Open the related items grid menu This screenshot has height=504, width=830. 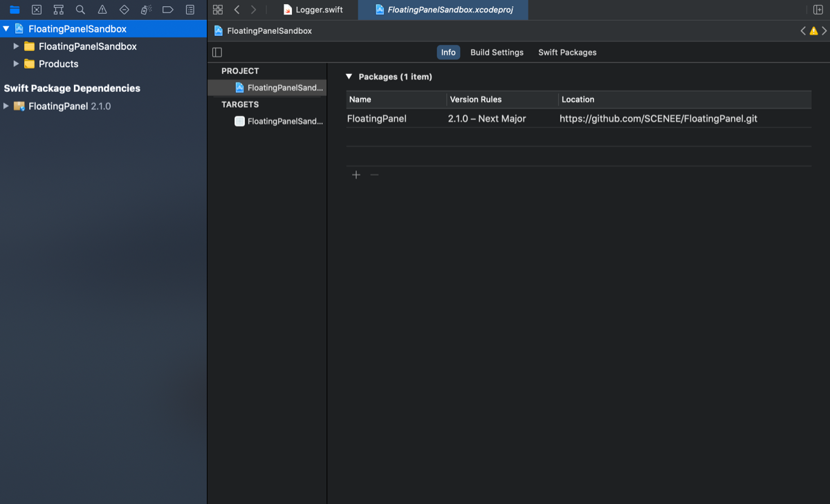[218, 10]
